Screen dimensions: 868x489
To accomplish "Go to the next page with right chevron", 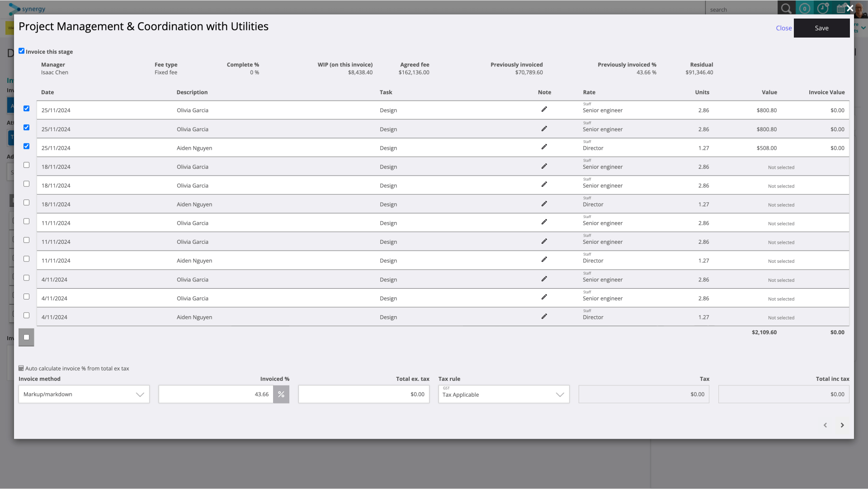I will [842, 425].
